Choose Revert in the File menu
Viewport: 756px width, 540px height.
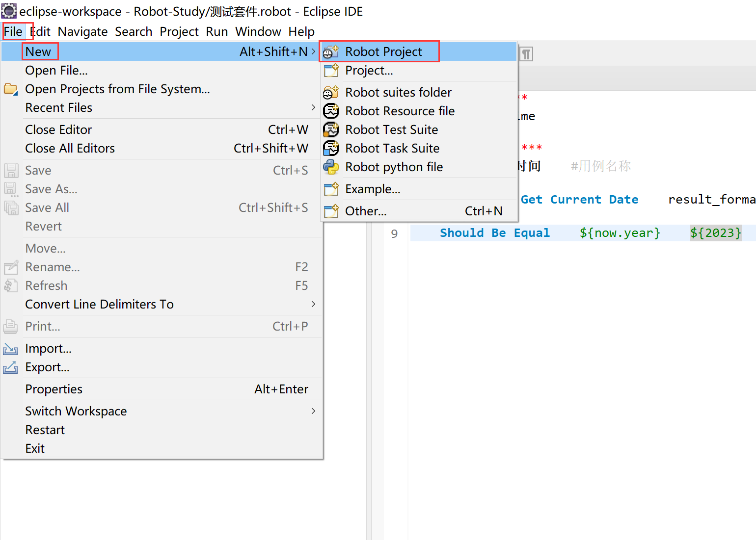click(161, 226)
